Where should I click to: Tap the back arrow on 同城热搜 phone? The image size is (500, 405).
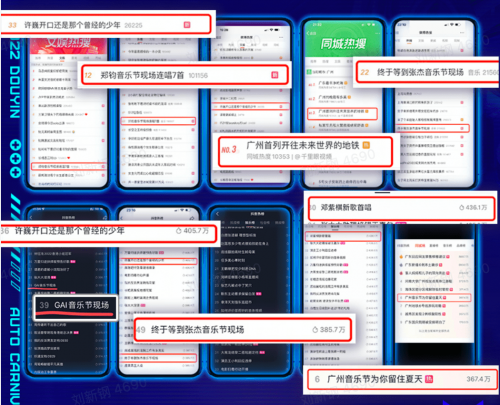pyautogui.click(x=309, y=33)
